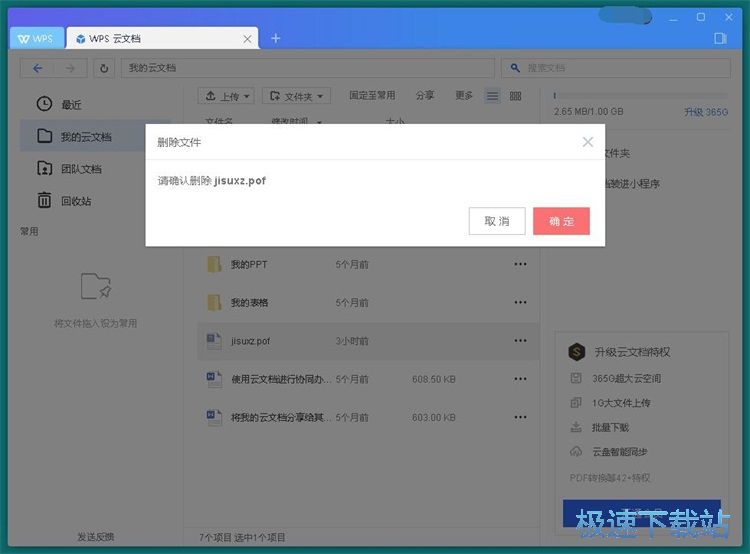Go back with the left arrow
The image size is (750, 554).
(x=37, y=68)
